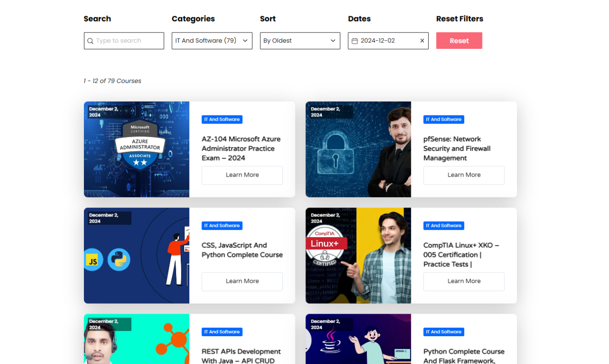Click the pfSense padlock course thumbnail
The width and height of the screenshot is (609, 364).
(358, 149)
